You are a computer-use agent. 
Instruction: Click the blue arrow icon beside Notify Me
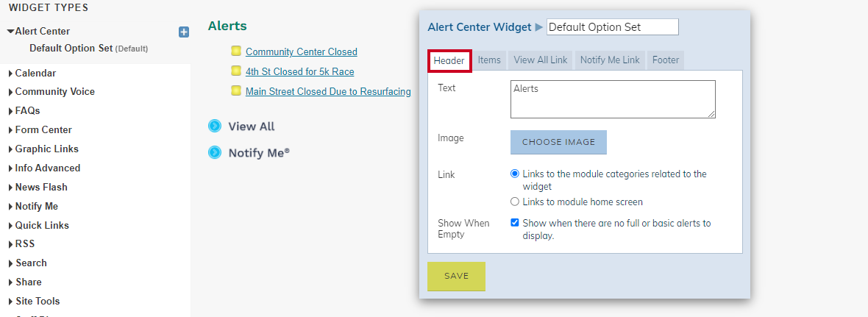click(215, 152)
